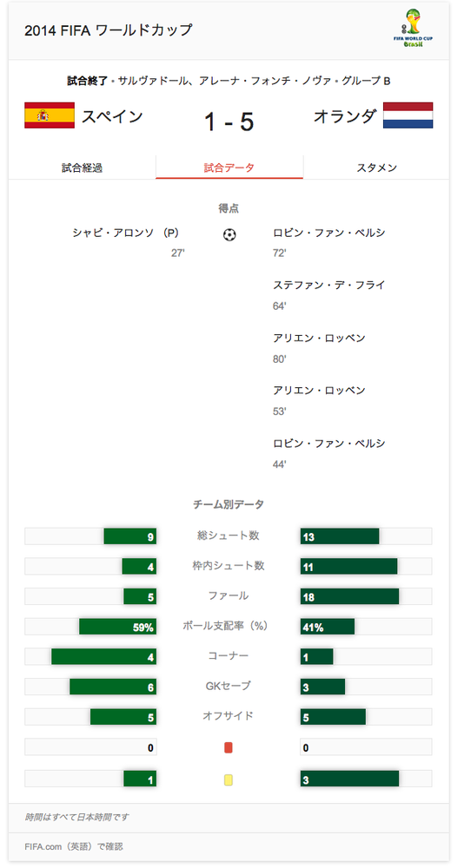Select the 試合データ tab
Viewport: 464px width, 868px height.
click(x=229, y=168)
